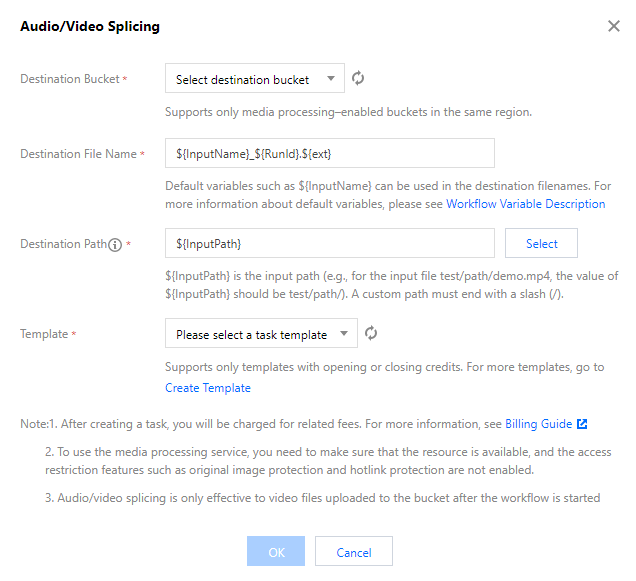Confirm with the OK button

[276, 552]
